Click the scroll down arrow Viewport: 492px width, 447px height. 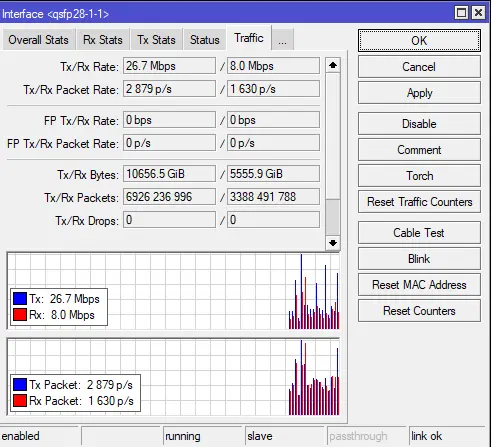click(x=332, y=243)
